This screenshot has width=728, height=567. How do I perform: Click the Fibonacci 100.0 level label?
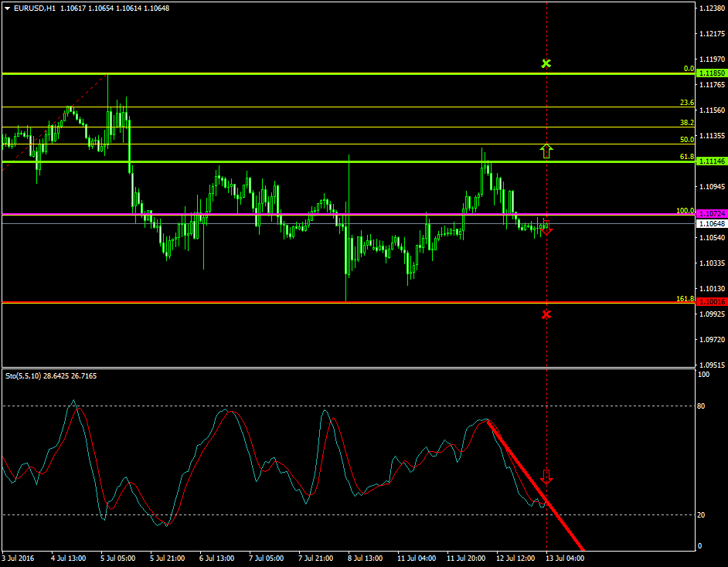click(685, 210)
